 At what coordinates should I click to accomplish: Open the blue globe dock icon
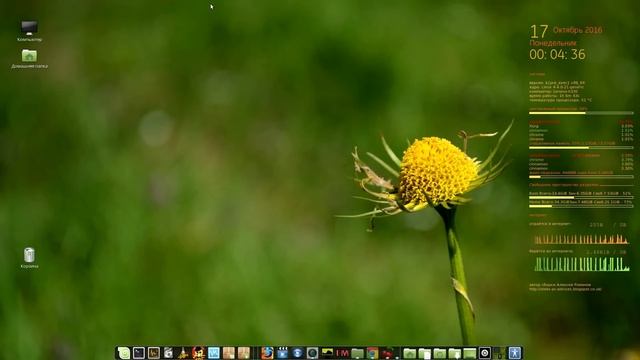tap(298, 353)
